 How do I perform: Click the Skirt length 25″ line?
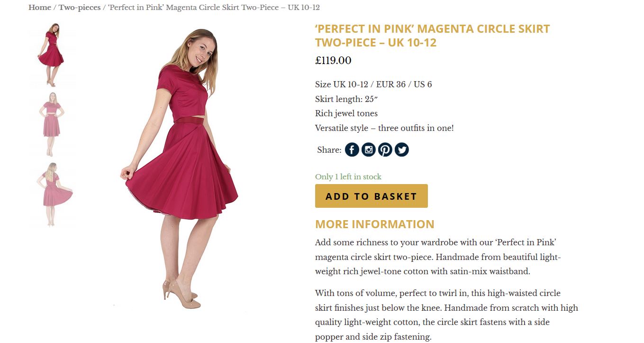click(x=346, y=99)
